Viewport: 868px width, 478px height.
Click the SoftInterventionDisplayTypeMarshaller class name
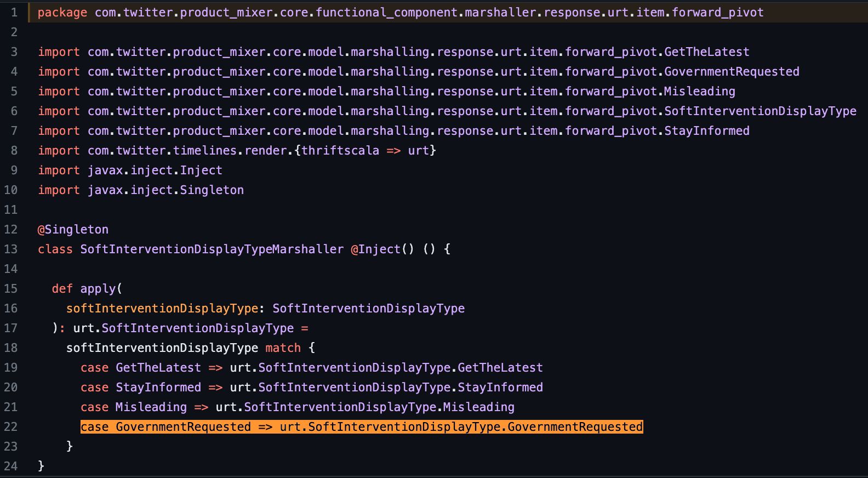coord(212,249)
